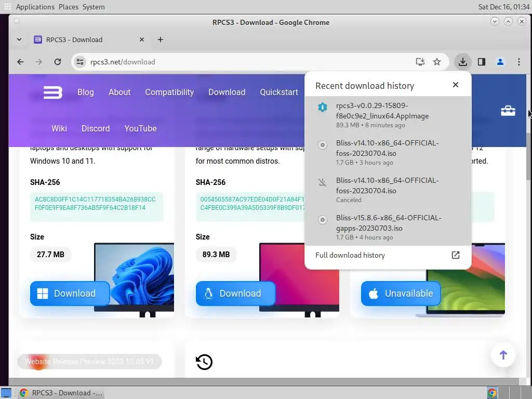532x399 pixels.
Task: Click the Website Release Preview badge
Action: pos(89,362)
